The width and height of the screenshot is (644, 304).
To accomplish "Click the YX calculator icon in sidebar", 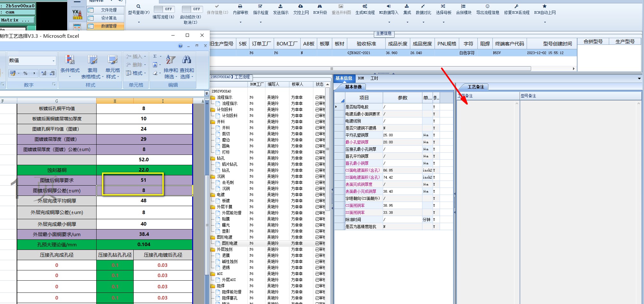I will (77, 14).
